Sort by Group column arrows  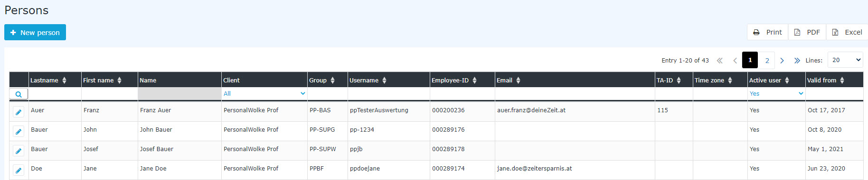[x=333, y=81]
